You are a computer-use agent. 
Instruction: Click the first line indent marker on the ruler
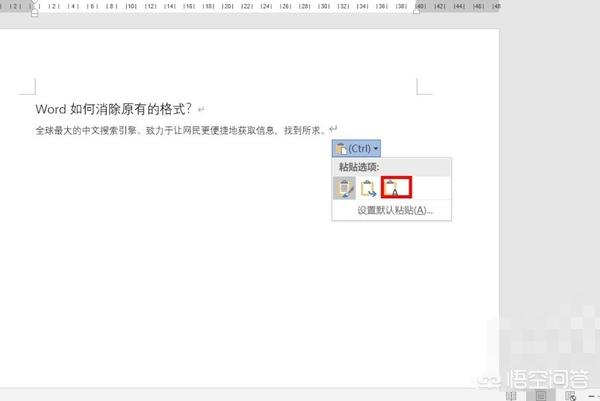[35, 3]
